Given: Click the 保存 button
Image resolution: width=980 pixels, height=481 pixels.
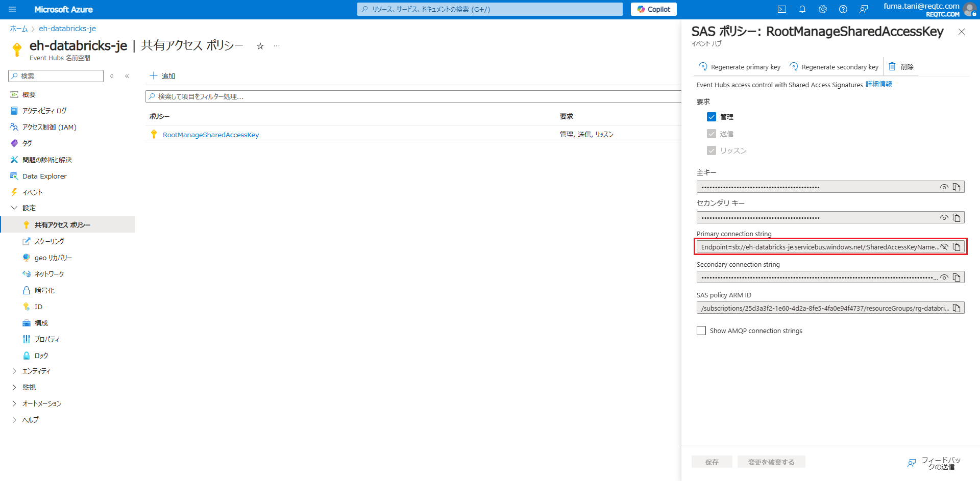Looking at the screenshot, I should (712, 462).
